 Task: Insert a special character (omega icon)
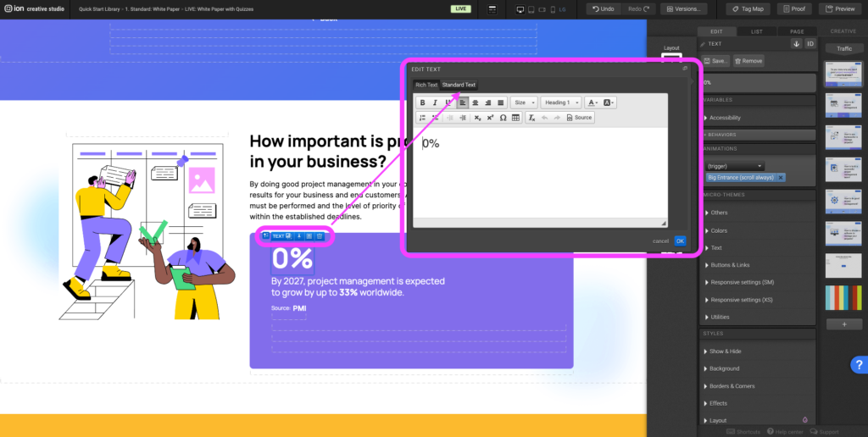(x=504, y=118)
